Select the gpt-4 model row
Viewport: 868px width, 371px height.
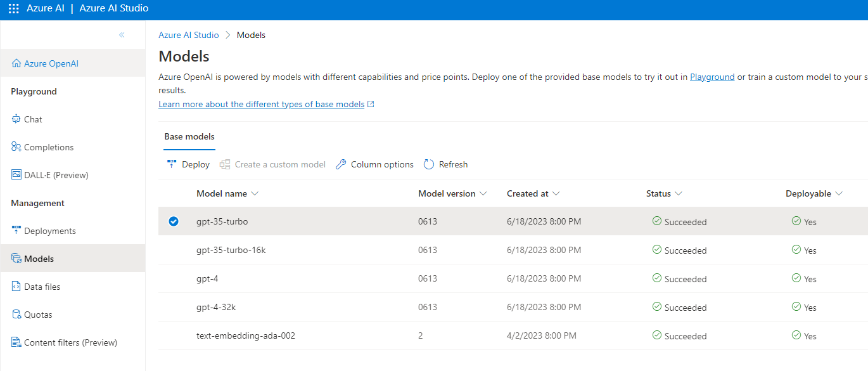tap(513, 278)
